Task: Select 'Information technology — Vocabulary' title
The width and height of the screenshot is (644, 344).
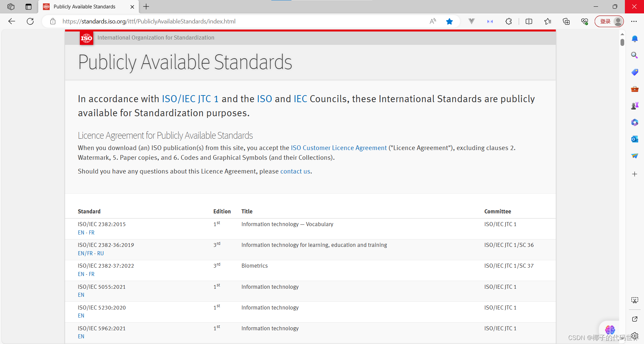Action: click(x=287, y=224)
